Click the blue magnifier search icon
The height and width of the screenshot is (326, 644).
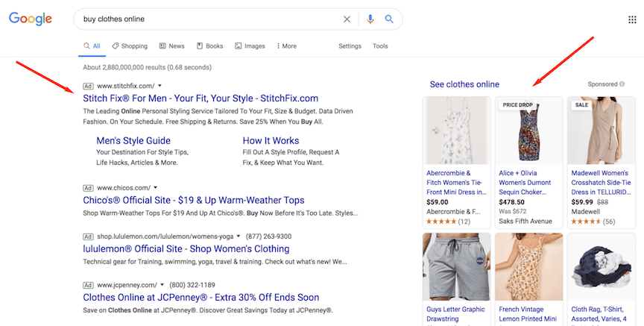tap(389, 19)
